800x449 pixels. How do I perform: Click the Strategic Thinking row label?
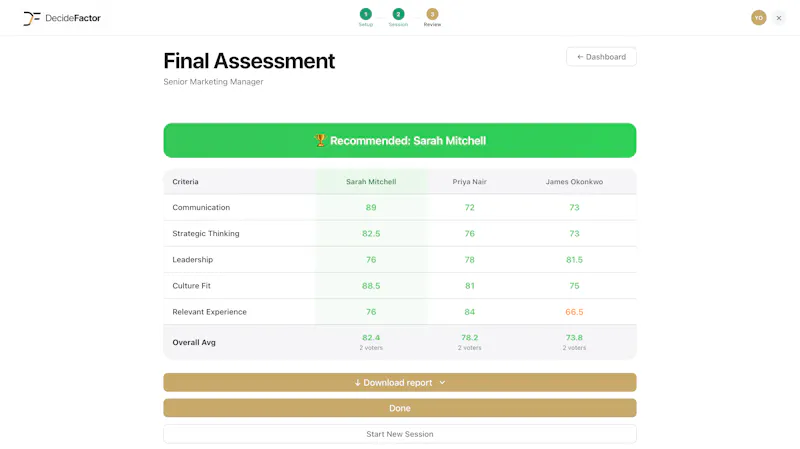coord(206,233)
